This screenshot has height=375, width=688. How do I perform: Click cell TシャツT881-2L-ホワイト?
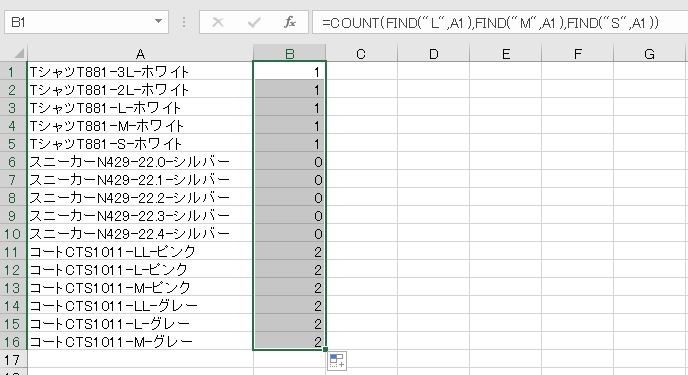pos(140,89)
